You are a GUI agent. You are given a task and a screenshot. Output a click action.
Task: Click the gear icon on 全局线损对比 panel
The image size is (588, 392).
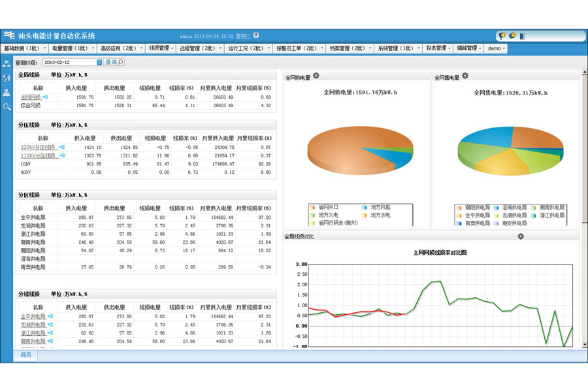pyautogui.click(x=521, y=237)
